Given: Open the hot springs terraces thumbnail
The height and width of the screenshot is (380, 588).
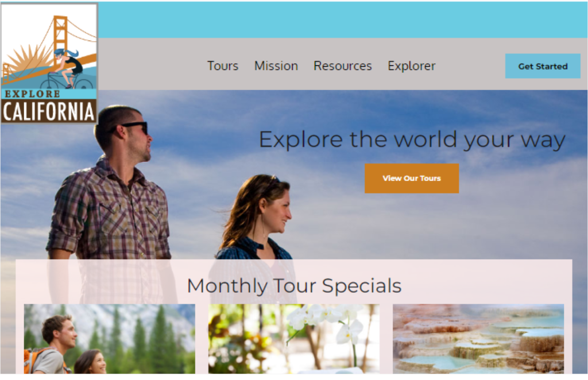Looking at the screenshot, I should (x=478, y=339).
